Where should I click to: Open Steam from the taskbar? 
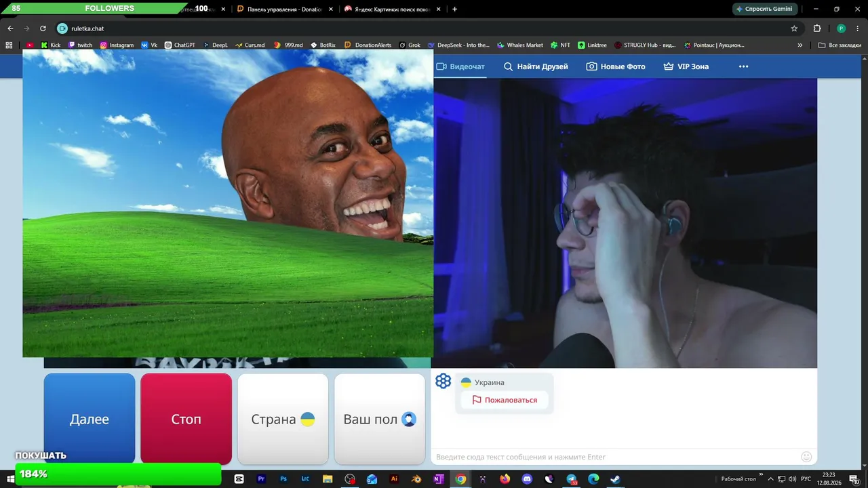point(615,479)
